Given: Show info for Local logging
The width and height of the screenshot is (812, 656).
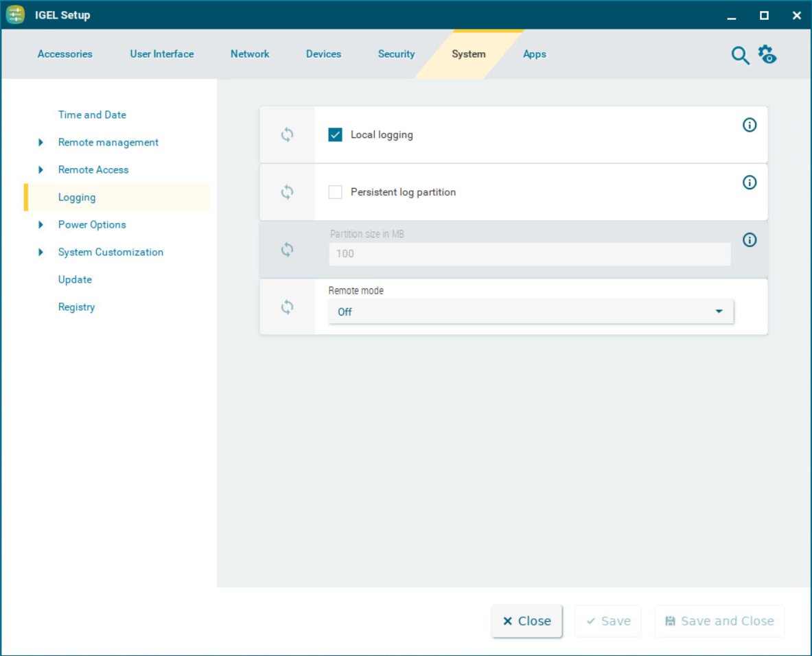Looking at the screenshot, I should coord(750,125).
